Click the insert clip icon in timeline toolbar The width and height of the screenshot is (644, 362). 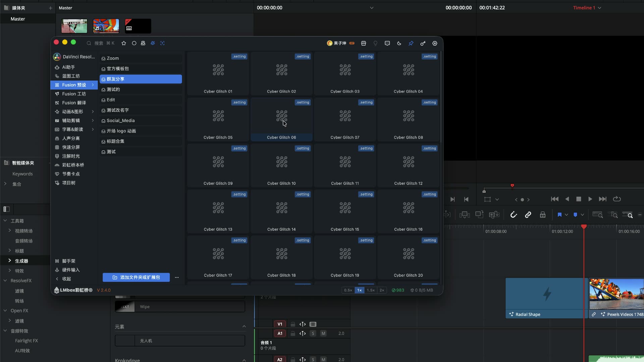[x=465, y=215]
